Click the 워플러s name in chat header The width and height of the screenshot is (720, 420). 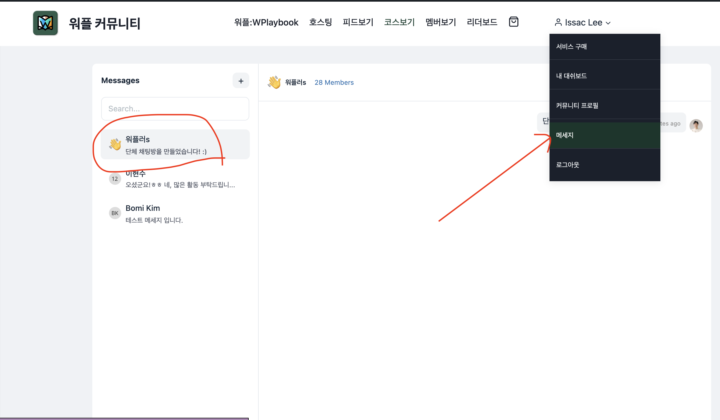[x=295, y=83]
